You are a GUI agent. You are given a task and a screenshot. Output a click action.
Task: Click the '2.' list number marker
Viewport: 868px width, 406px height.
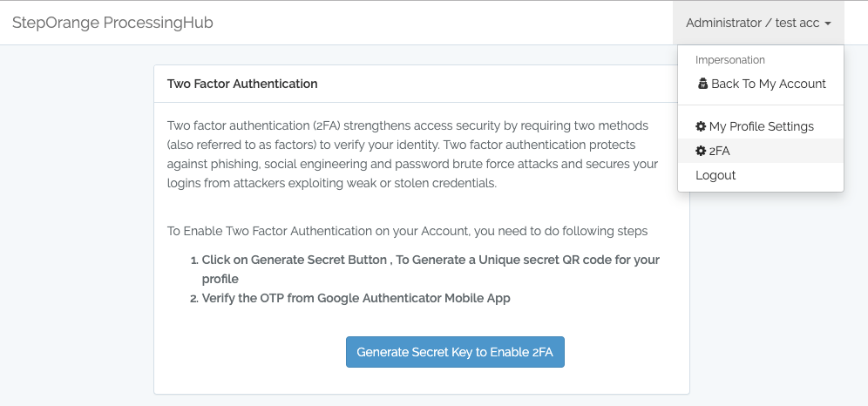(x=193, y=298)
